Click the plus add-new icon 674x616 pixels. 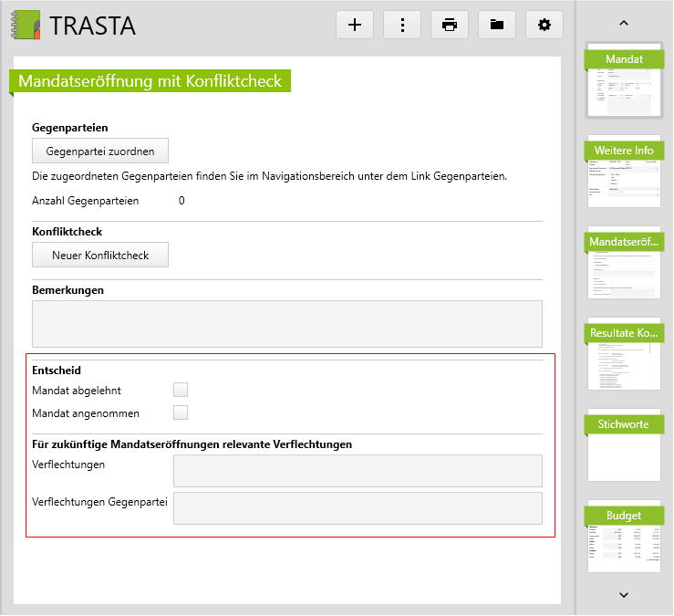point(355,25)
